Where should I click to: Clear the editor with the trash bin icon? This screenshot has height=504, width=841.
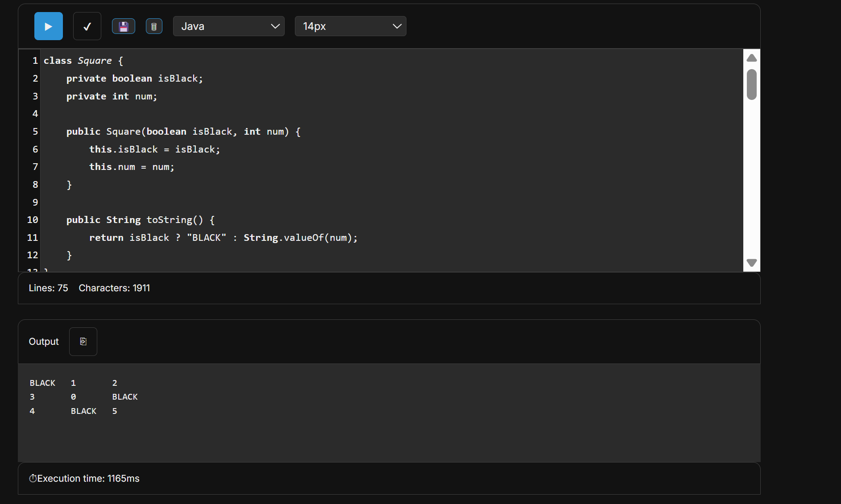pos(154,26)
